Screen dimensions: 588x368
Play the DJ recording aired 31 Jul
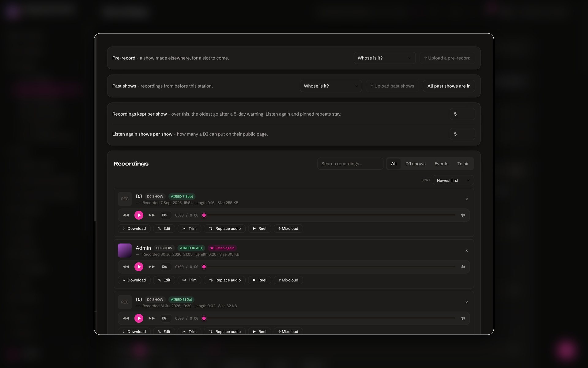click(139, 318)
